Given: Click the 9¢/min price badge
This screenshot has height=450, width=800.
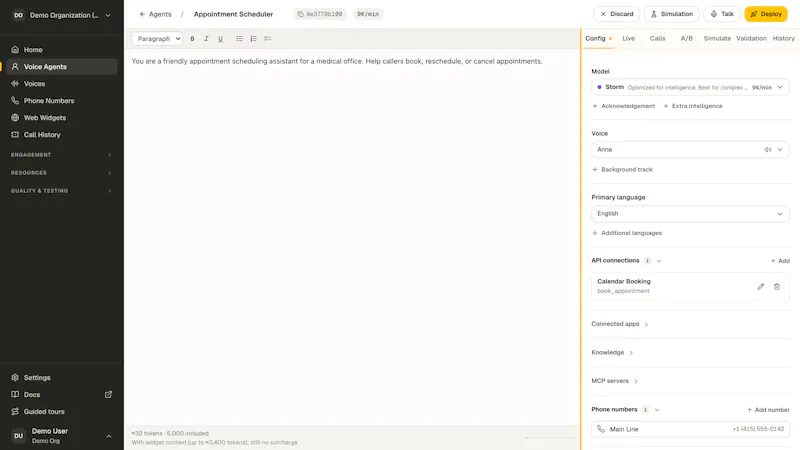Looking at the screenshot, I should 368,14.
